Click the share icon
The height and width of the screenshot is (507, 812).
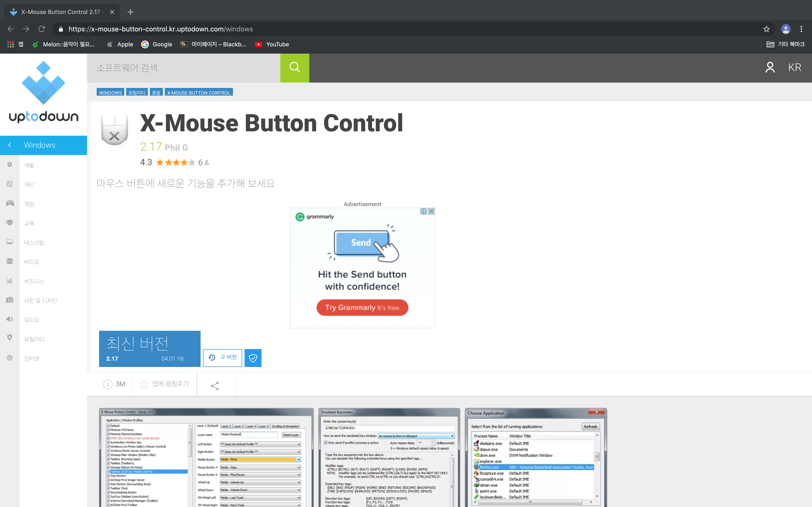[215, 386]
